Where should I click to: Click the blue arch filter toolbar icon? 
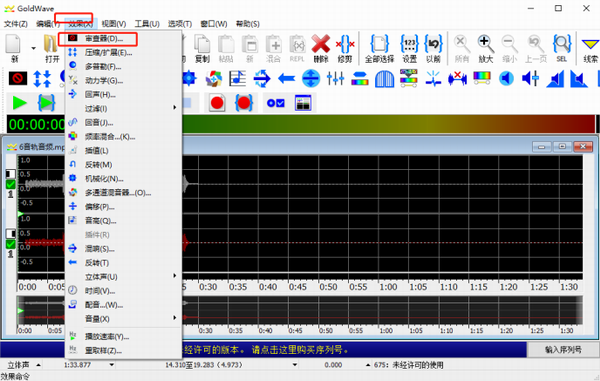tap(384, 79)
